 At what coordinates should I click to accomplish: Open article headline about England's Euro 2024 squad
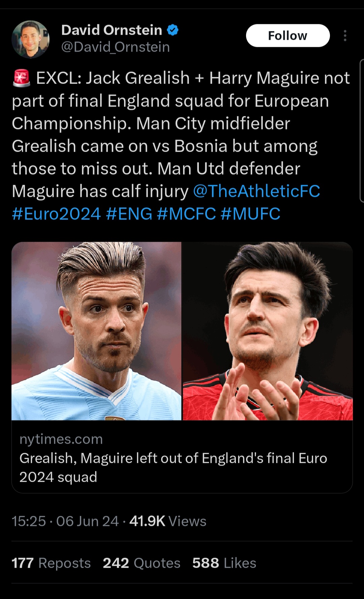[x=173, y=468]
